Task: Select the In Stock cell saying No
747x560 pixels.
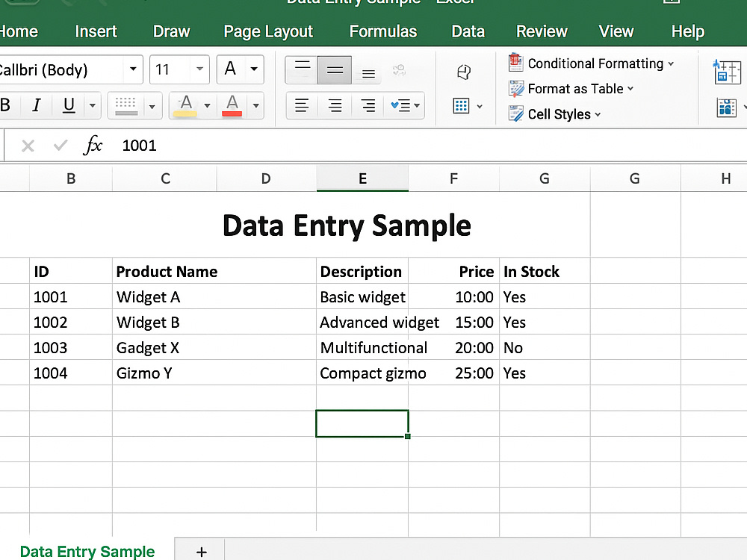Action: point(545,348)
